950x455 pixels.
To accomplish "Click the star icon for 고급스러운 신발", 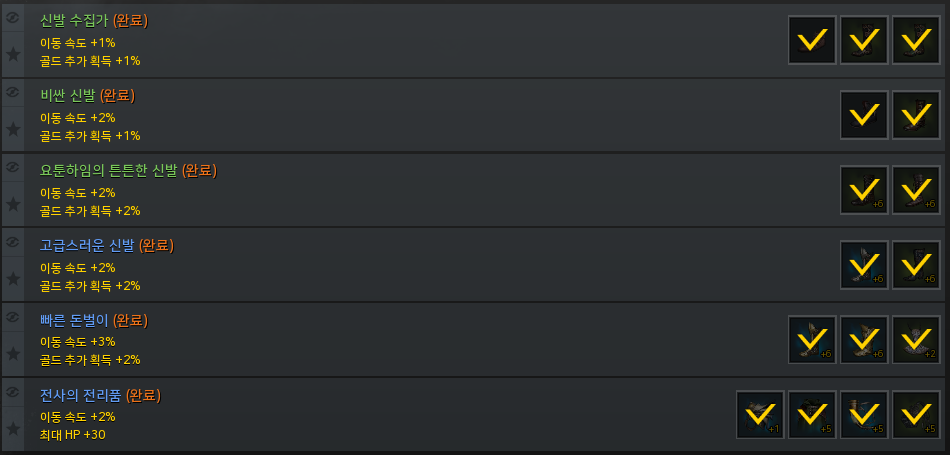I will coord(13,279).
